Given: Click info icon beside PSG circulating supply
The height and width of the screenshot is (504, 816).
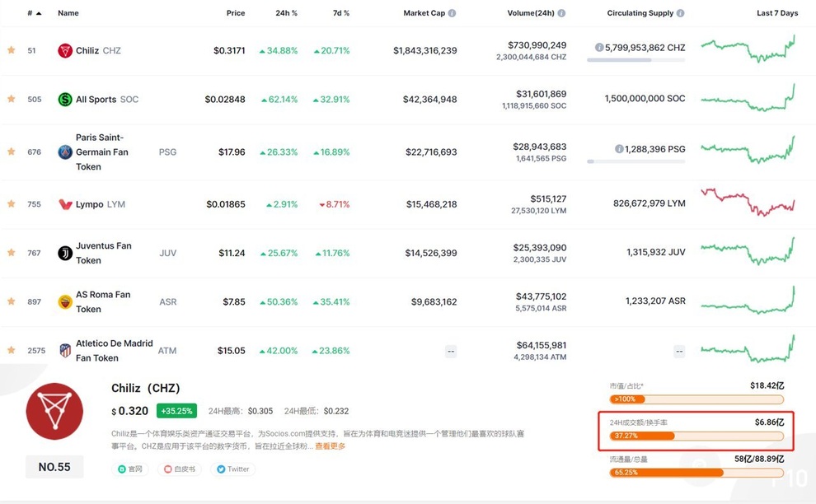Looking at the screenshot, I should pyautogui.click(x=619, y=149).
